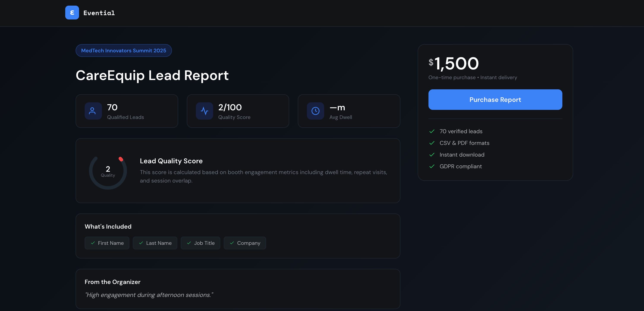Click One-time purchase Instant delivery text
Screen dimensions: 644x311
pos(473,77)
